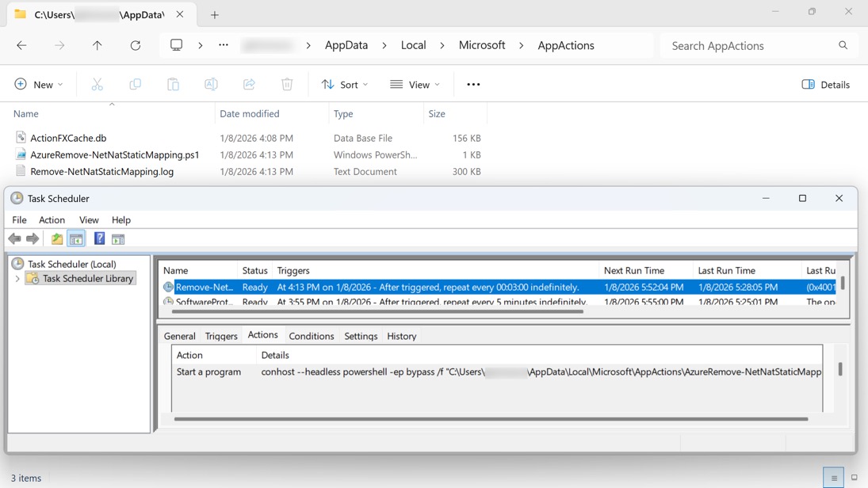
Task: Select the AzureRemove-NetNatStaticMapping.ps1 file
Action: 114,154
